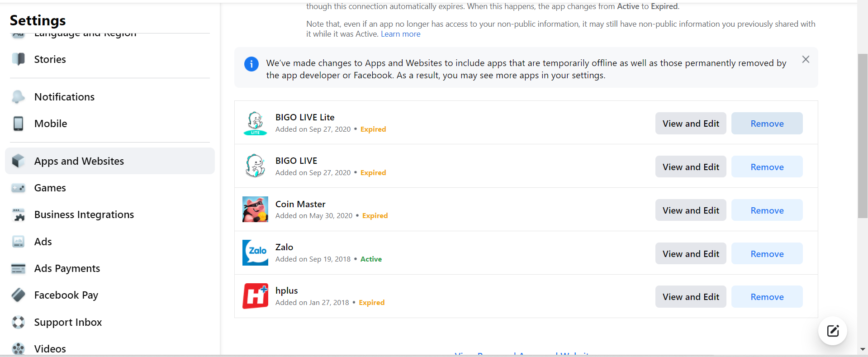Image resolution: width=868 pixels, height=357 pixels.
Task: Click the Games controller icon
Action: pos(19,188)
